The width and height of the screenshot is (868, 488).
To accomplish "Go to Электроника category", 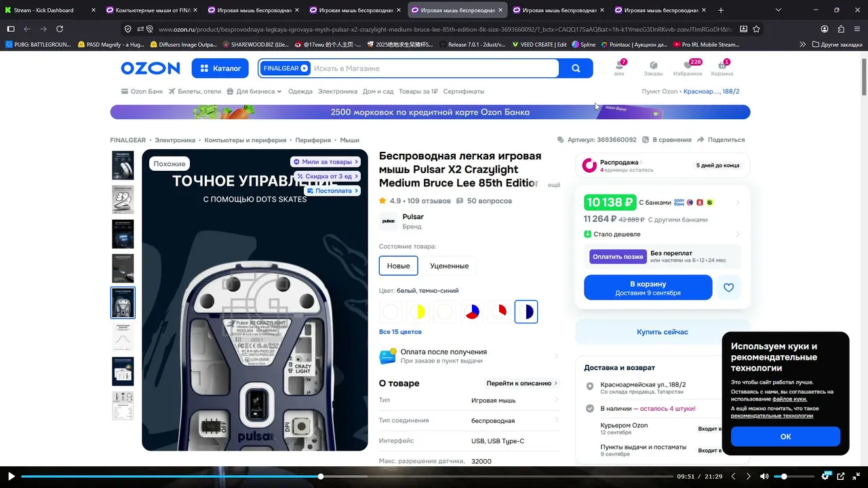I will click(x=338, y=91).
